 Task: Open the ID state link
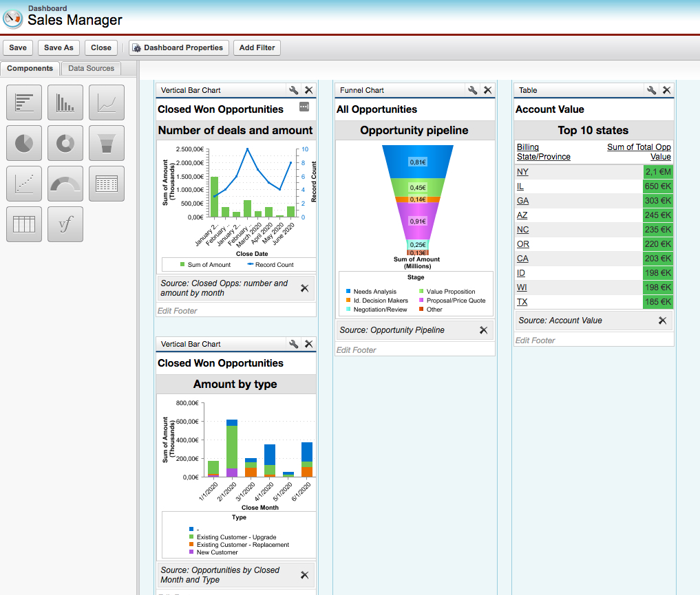pos(521,273)
